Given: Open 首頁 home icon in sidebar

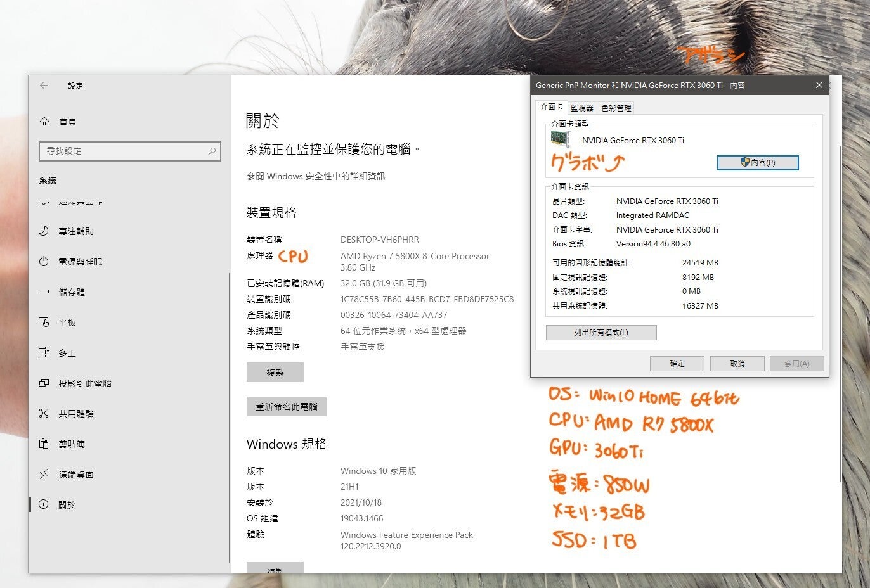Looking at the screenshot, I should tap(44, 122).
